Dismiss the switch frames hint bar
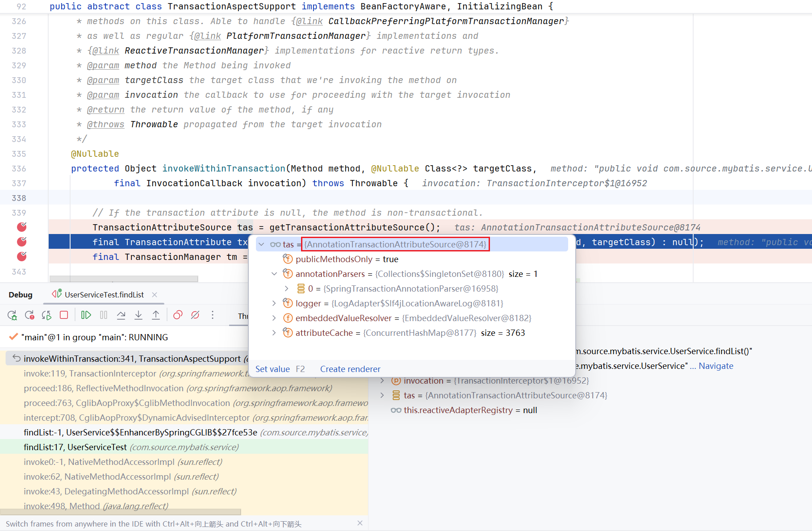This screenshot has height=531, width=812. coord(360,523)
